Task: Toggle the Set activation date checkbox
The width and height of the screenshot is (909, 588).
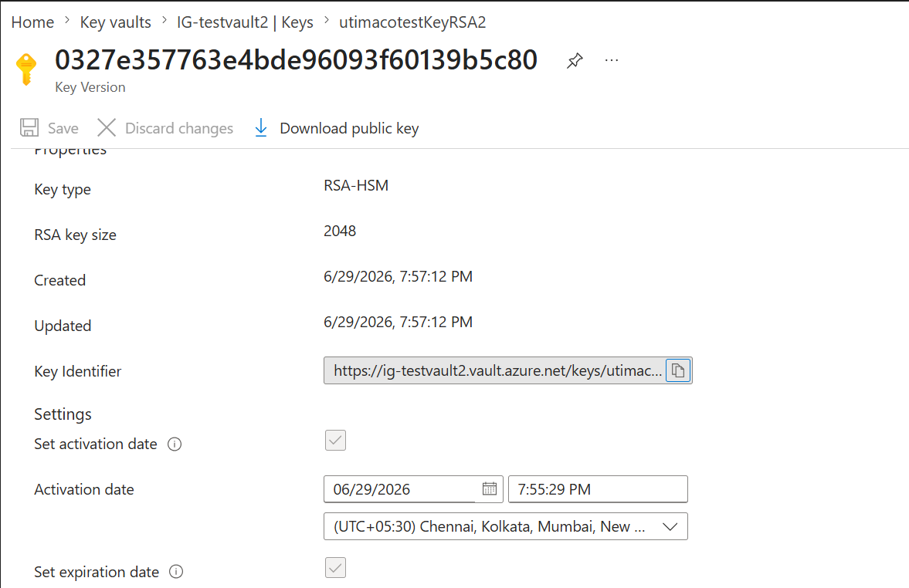Action: click(x=336, y=441)
